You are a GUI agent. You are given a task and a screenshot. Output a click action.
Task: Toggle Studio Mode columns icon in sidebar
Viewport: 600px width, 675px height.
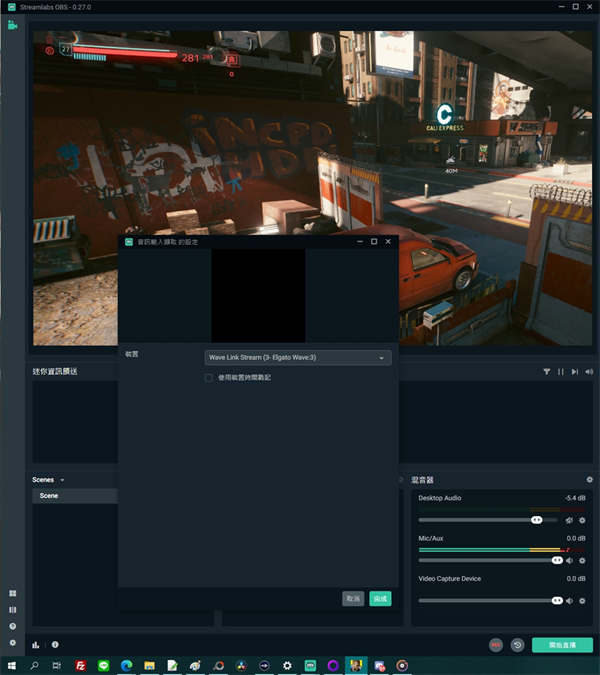pos(12,610)
